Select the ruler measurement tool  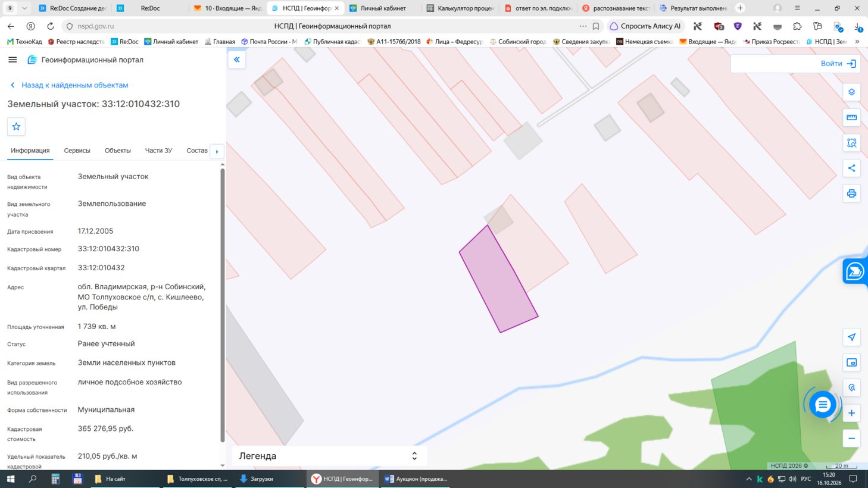[851, 117]
